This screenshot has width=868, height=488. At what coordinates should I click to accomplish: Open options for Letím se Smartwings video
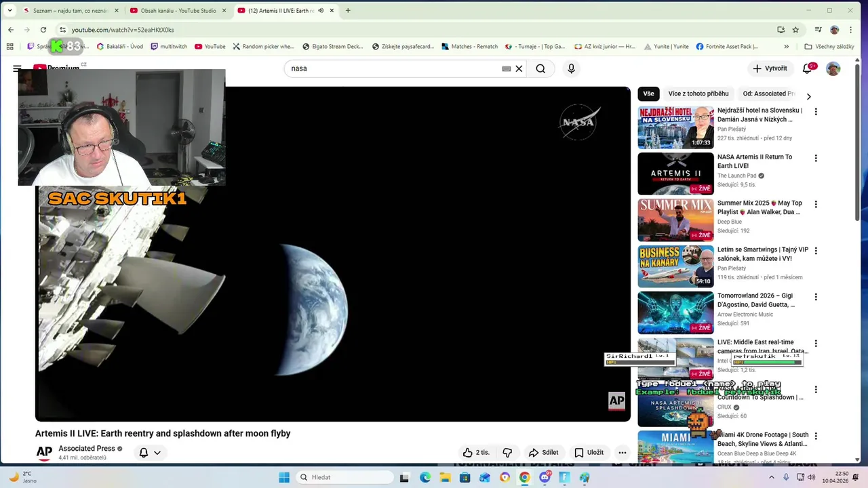pos(816,251)
